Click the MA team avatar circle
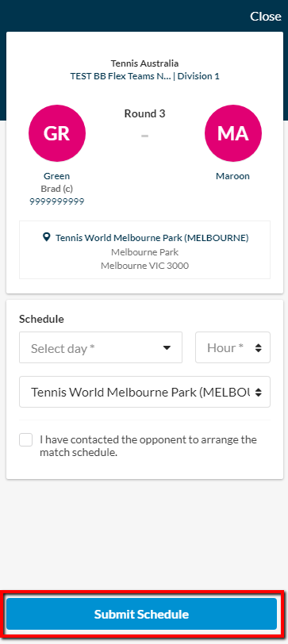 pyautogui.click(x=233, y=133)
